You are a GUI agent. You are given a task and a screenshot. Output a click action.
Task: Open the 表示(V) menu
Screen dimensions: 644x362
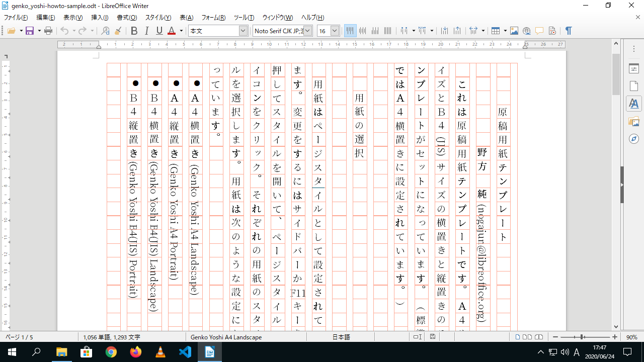[73, 18]
